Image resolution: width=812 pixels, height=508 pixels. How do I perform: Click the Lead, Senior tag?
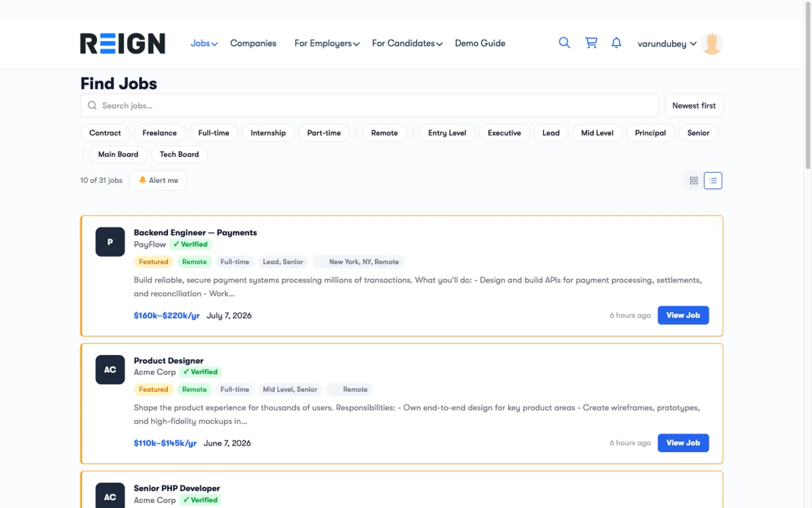tap(283, 262)
